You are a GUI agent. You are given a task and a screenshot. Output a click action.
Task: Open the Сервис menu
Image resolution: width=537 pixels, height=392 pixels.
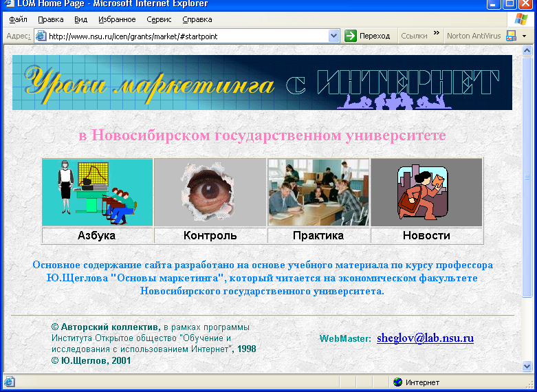[159, 19]
